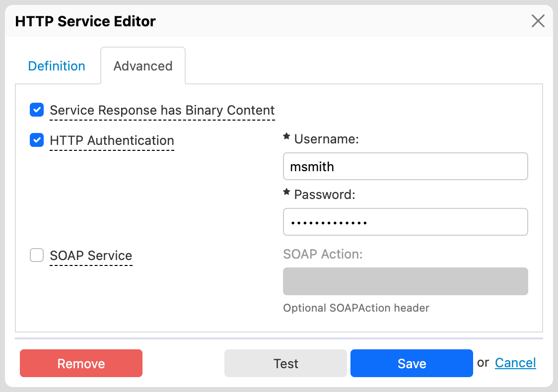
Task: Click the 'Optional SOAPAction header' hint text
Action: pos(356,308)
